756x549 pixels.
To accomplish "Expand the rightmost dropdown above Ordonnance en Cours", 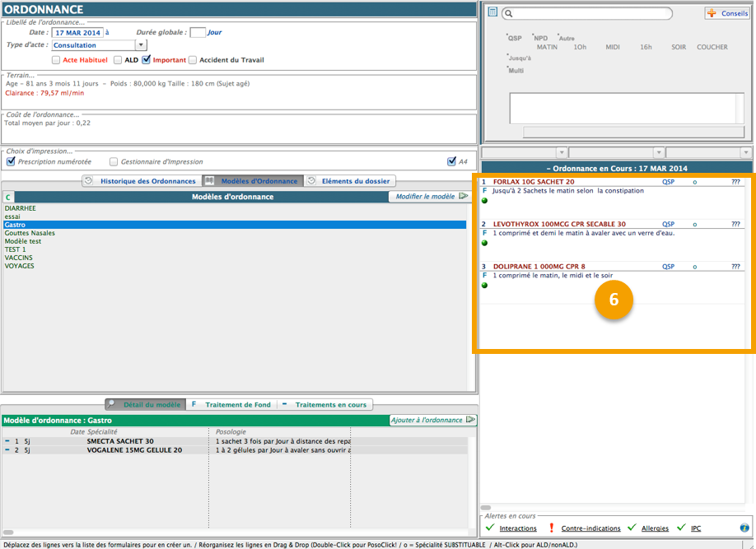I will (746, 152).
